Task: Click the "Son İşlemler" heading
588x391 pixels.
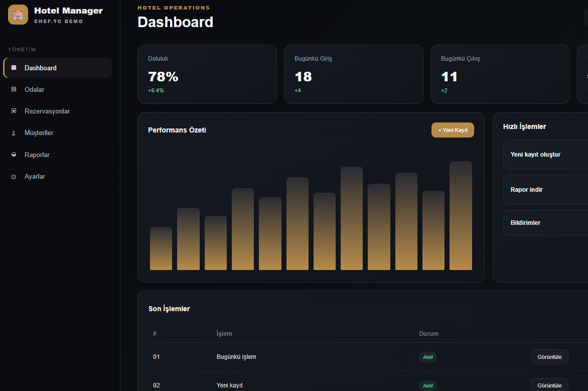Action: tap(169, 309)
